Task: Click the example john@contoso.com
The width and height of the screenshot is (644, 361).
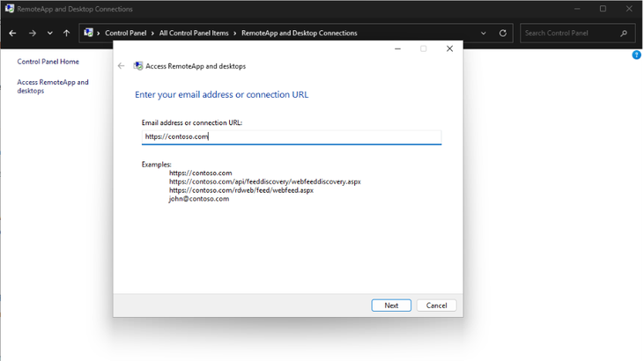Action: click(199, 199)
